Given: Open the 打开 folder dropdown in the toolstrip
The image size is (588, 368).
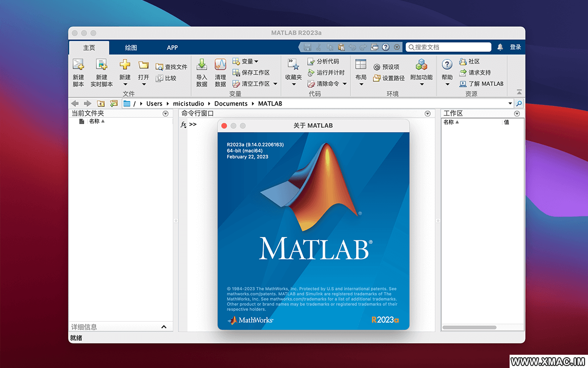Looking at the screenshot, I should coord(144,72).
